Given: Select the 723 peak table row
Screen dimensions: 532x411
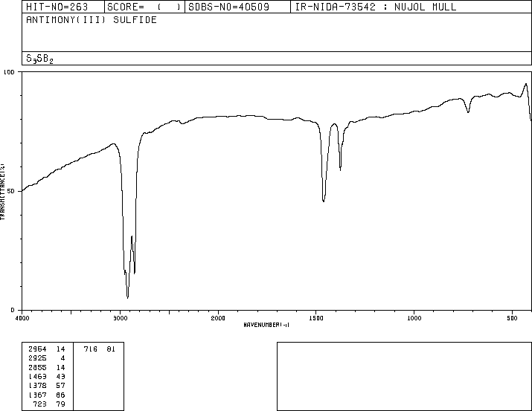Looking at the screenshot, I should coord(49,404).
